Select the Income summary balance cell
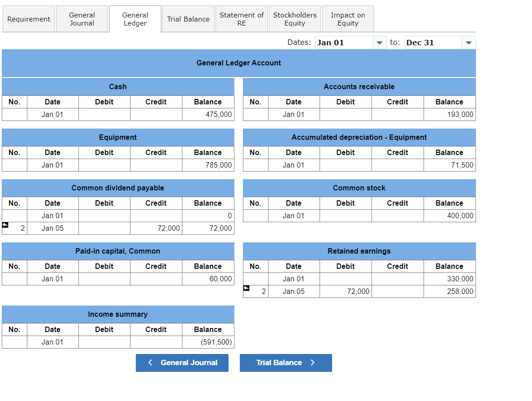 click(x=208, y=342)
